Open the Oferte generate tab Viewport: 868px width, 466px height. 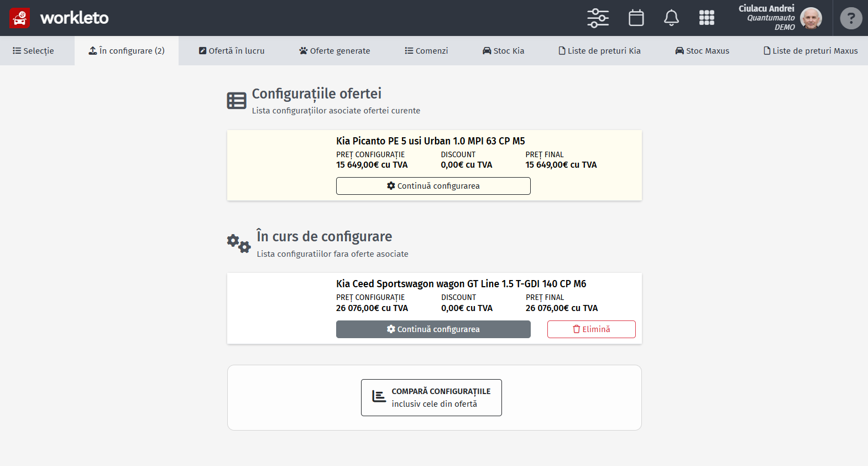pyautogui.click(x=334, y=51)
